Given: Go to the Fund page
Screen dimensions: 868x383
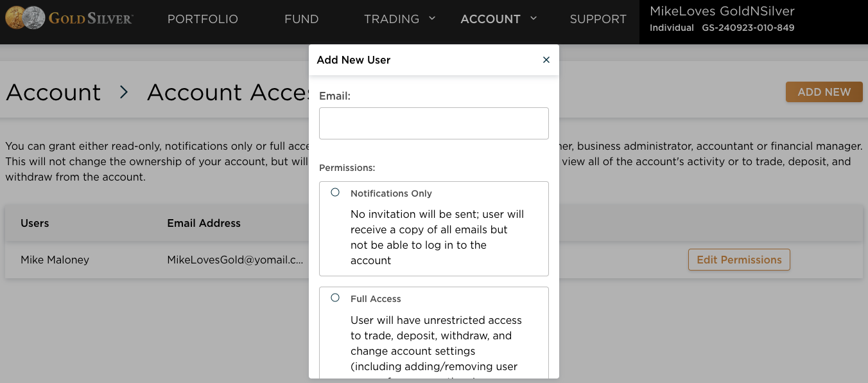Looking at the screenshot, I should coord(301,19).
